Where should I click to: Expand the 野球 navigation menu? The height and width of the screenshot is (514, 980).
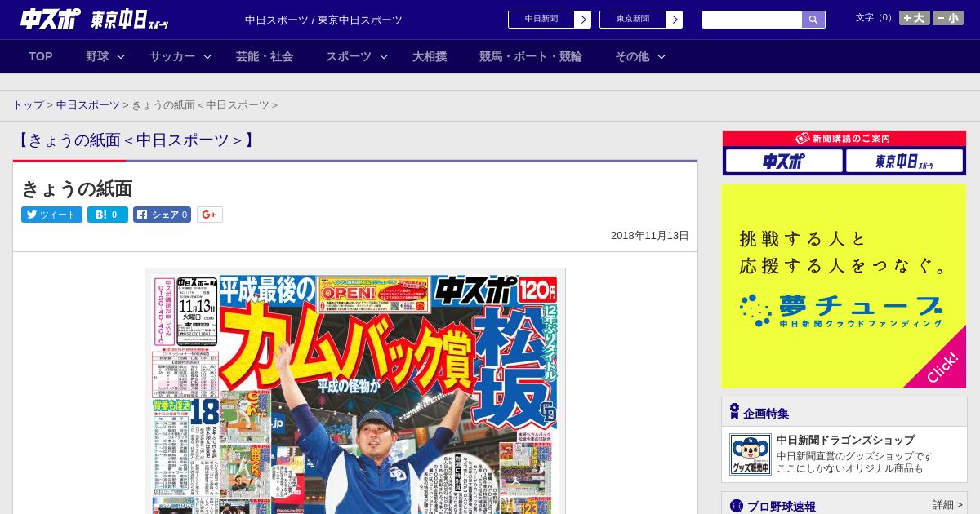105,56
